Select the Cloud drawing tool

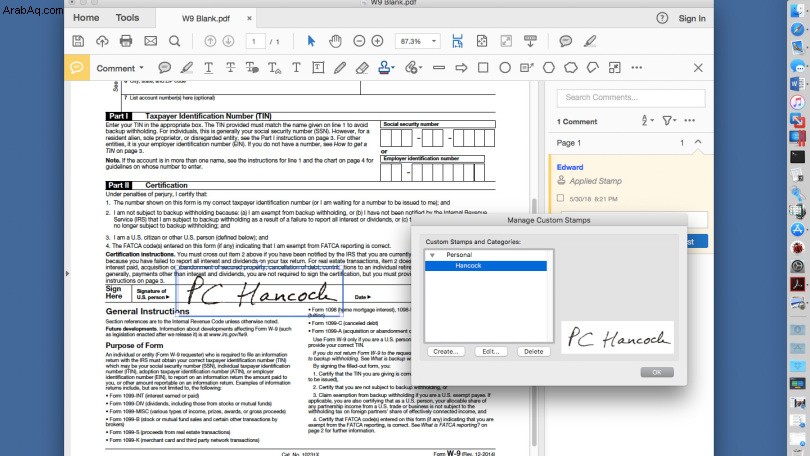[x=571, y=68]
